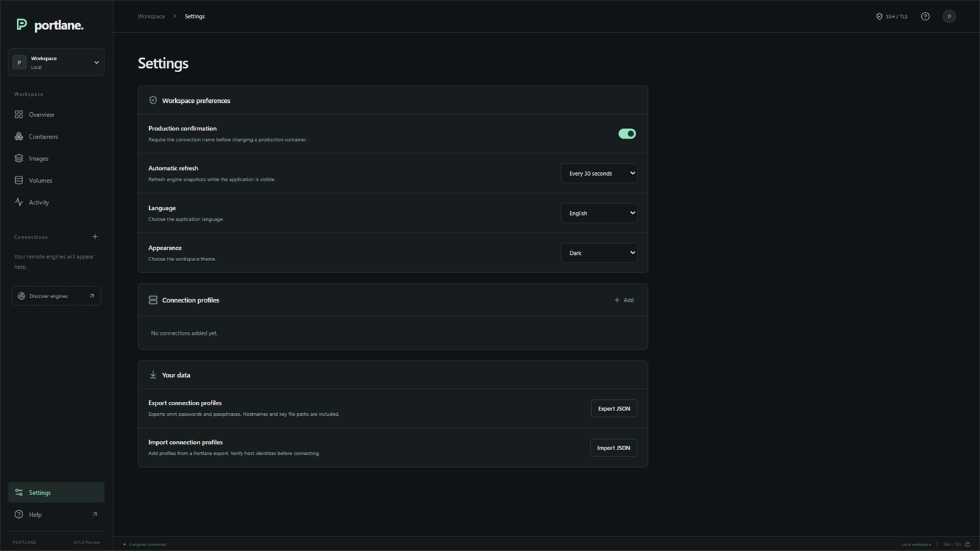Click Add in Connection profiles

point(624,300)
